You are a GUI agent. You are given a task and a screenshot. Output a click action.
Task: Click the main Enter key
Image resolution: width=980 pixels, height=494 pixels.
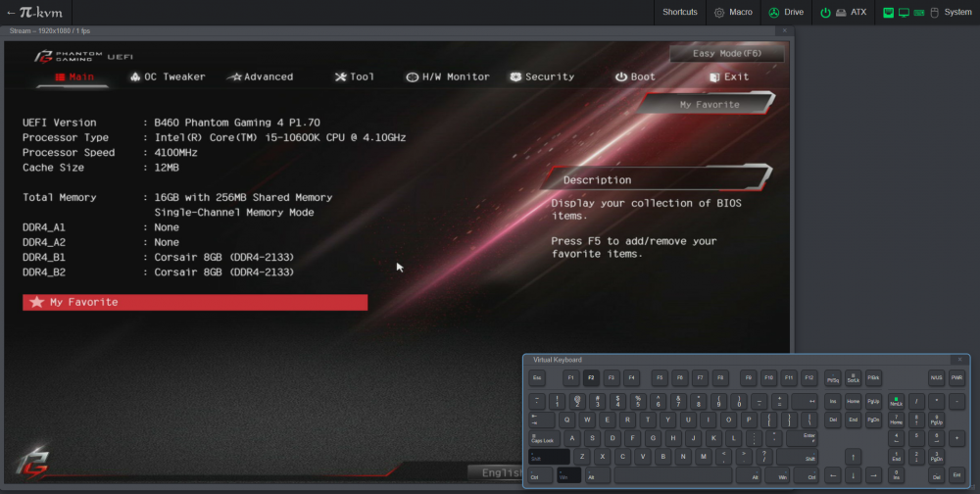tap(802, 438)
